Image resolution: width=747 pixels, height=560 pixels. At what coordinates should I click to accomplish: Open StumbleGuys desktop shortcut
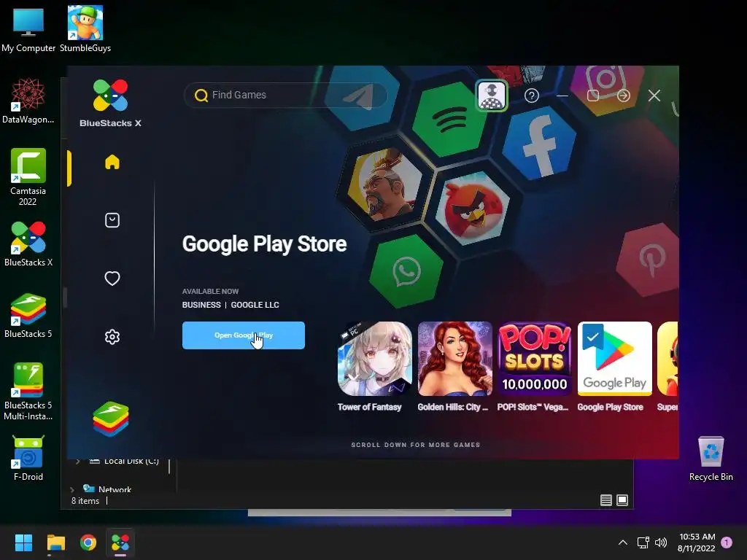point(85,29)
